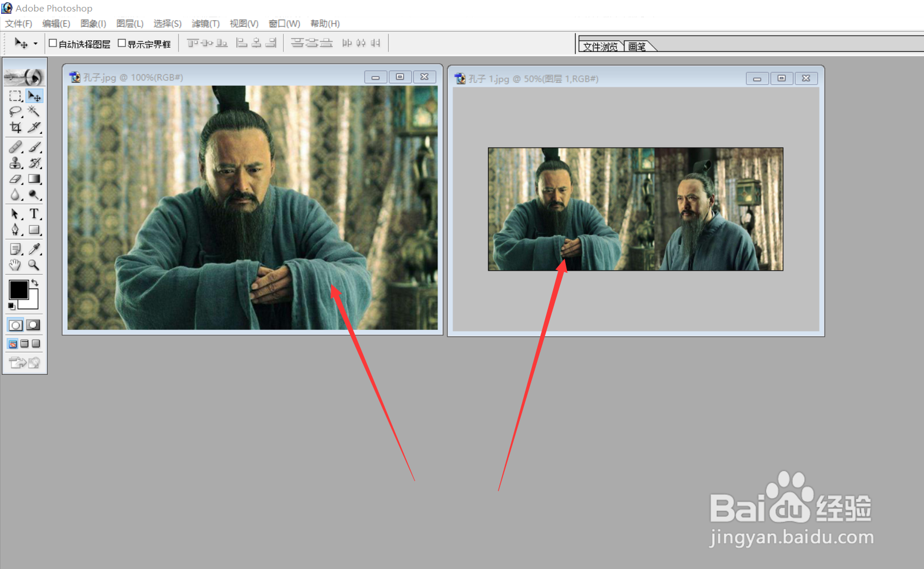Select the Eyedropper tool
Image resolution: width=924 pixels, height=569 pixels.
[34, 249]
